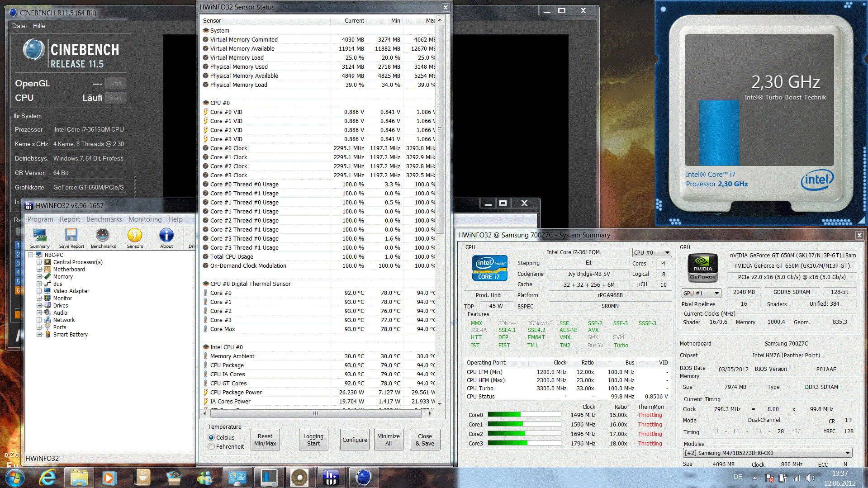Image resolution: width=868 pixels, height=488 pixels.
Task: Open the Report menu
Action: [x=70, y=219]
